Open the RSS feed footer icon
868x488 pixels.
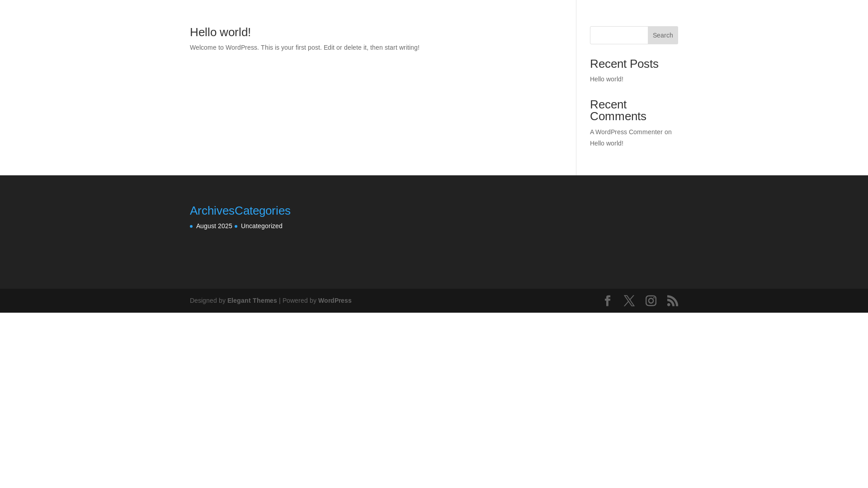click(673, 301)
